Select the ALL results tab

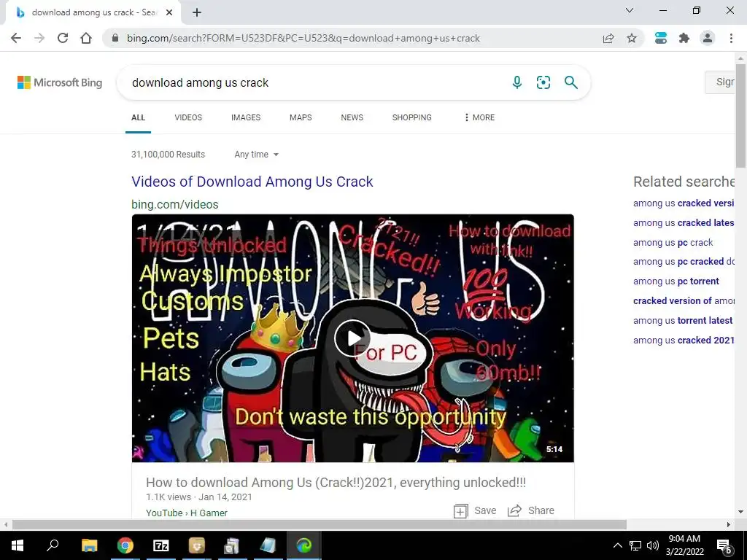(138, 117)
